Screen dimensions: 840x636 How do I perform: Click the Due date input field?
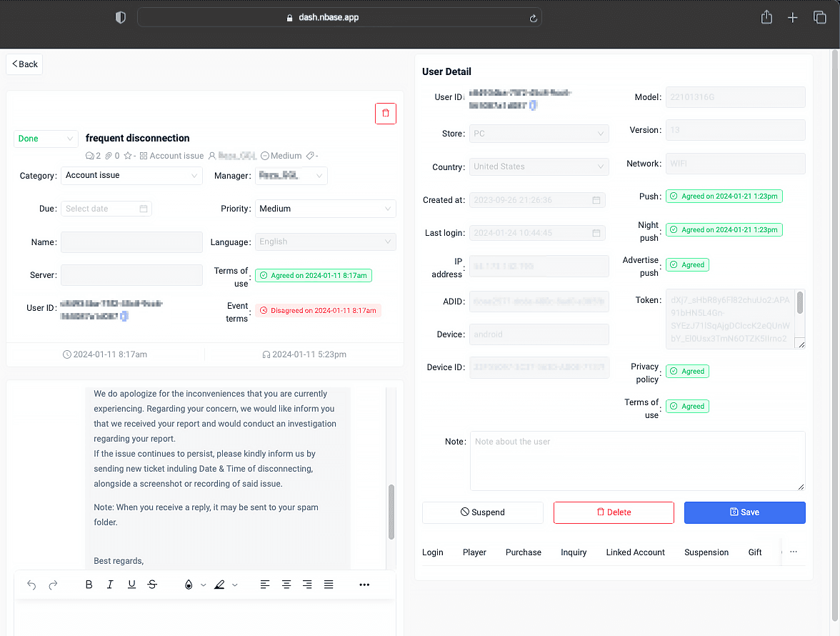[106, 209]
